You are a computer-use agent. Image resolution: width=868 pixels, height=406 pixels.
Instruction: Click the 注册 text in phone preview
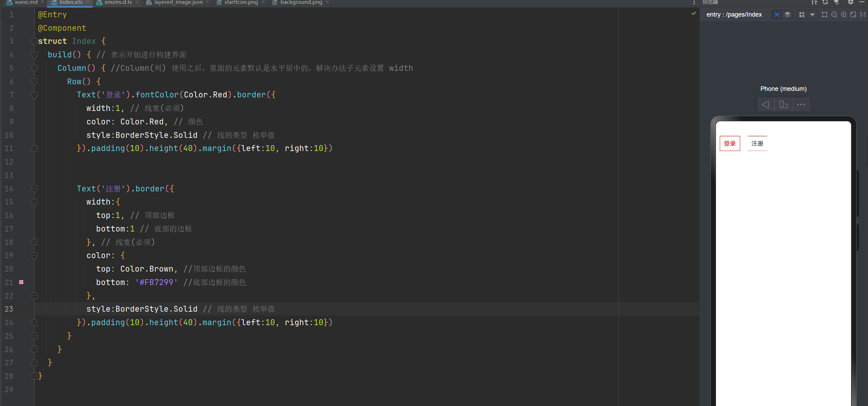pyautogui.click(x=757, y=143)
